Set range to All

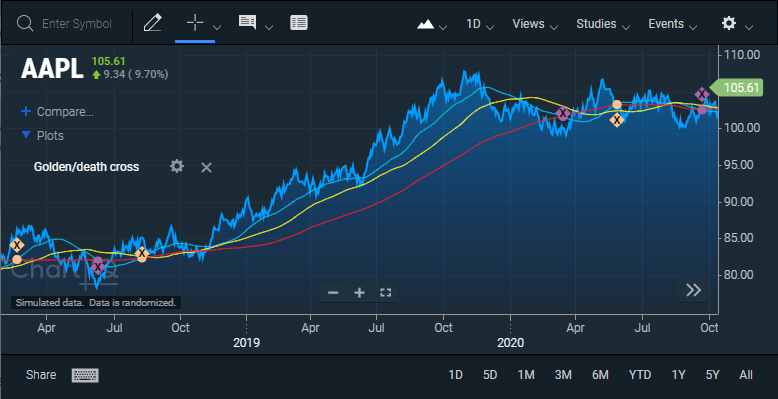(746, 375)
